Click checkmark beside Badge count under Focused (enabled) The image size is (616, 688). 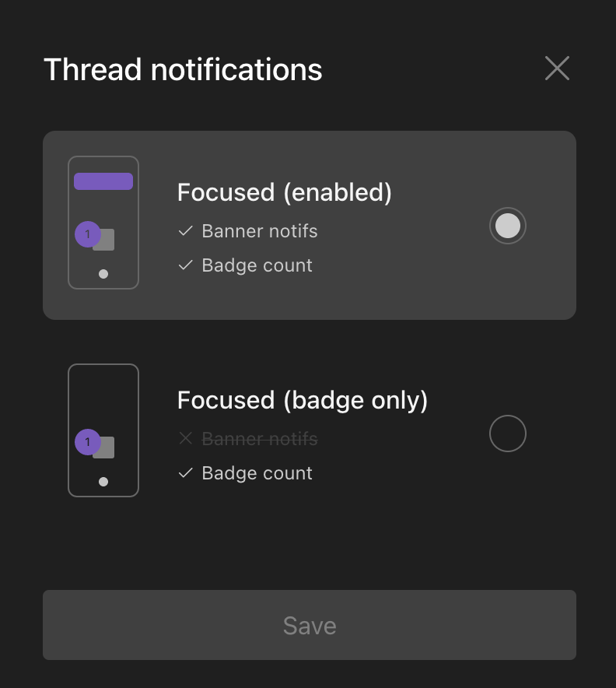pyautogui.click(x=185, y=265)
